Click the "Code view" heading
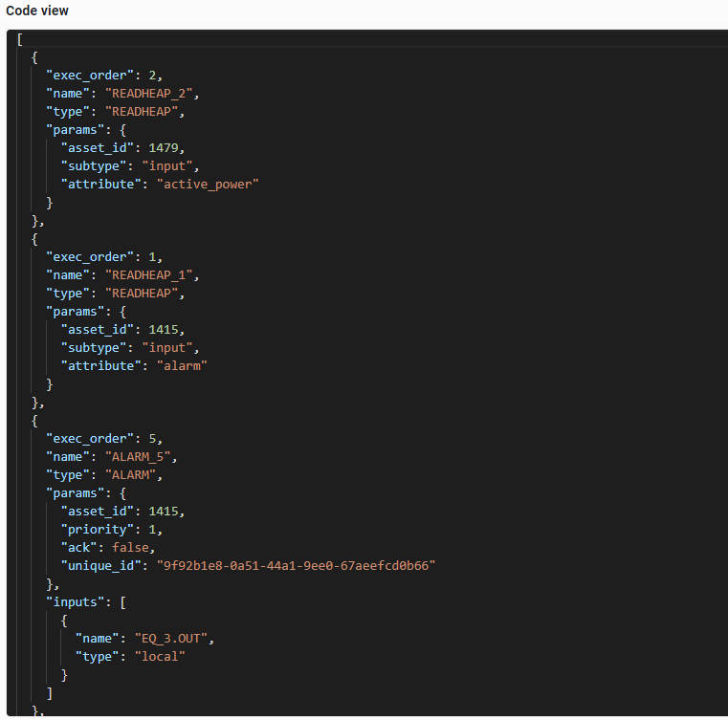The image size is (728, 720). click(x=37, y=11)
